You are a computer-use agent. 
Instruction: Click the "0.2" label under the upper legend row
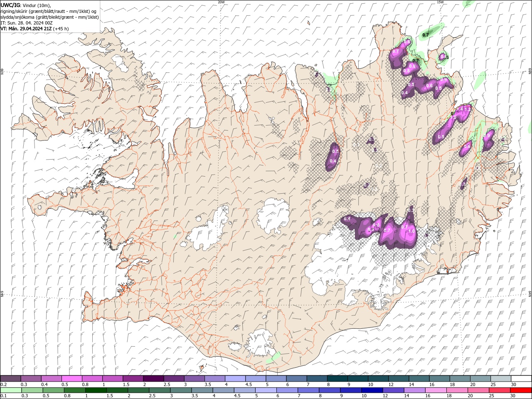tap(3, 384)
